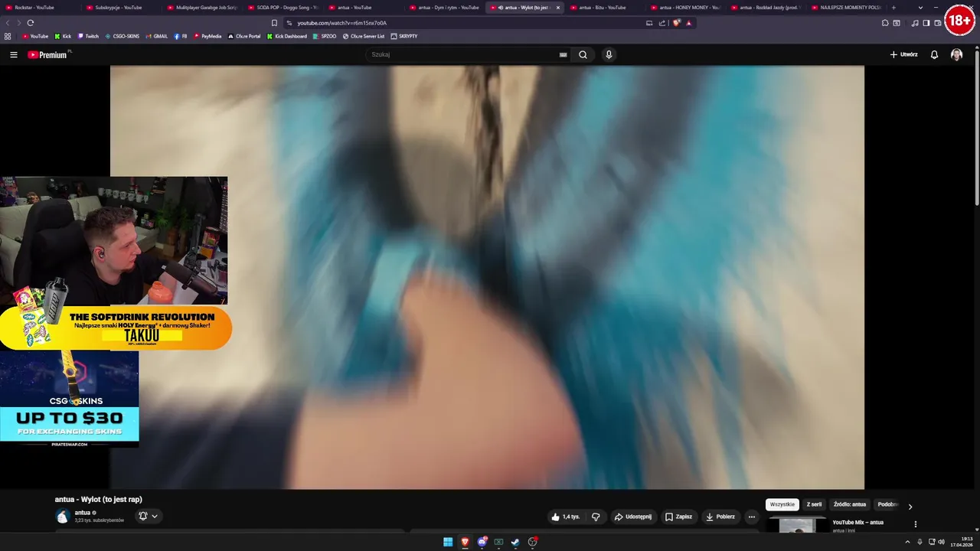Switch to the antua - Bizu tab
This screenshot has height=551, width=980.
[x=605, y=8]
